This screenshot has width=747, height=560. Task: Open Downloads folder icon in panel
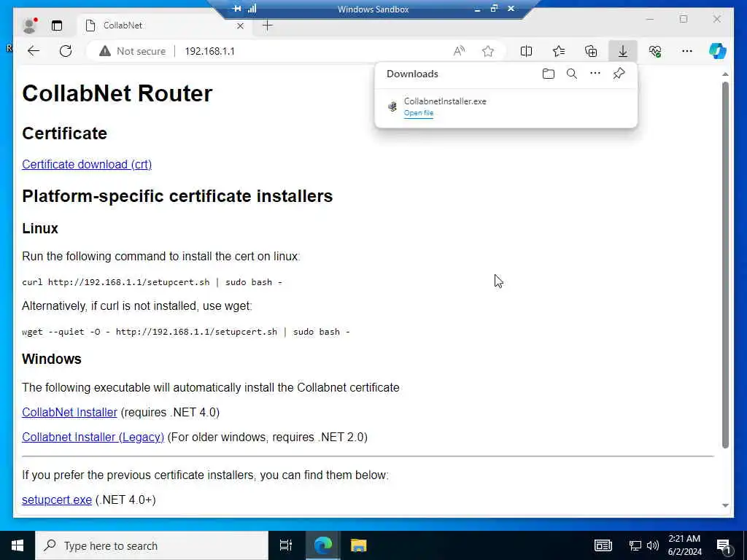click(x=549, y=74)
